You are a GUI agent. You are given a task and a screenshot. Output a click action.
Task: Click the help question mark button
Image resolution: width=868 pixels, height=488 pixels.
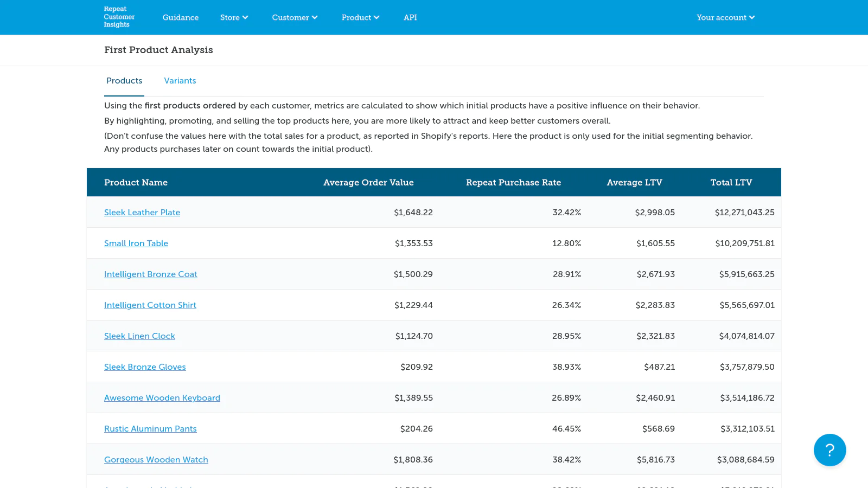coord(829,450)
